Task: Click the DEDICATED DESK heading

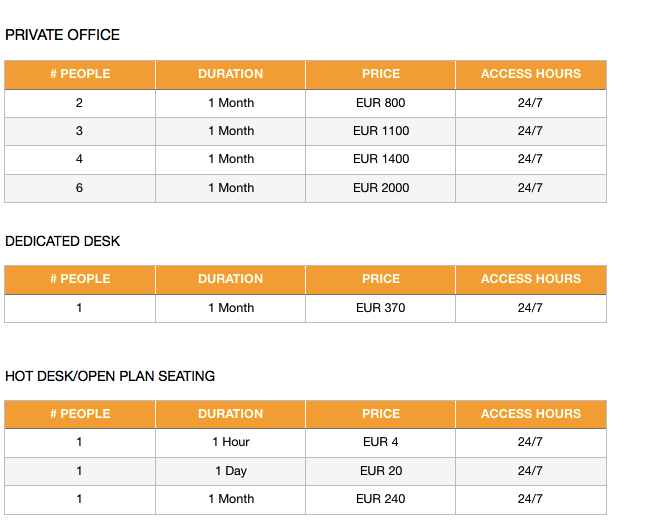Action: pyautogui.click(x=62, y=241)
